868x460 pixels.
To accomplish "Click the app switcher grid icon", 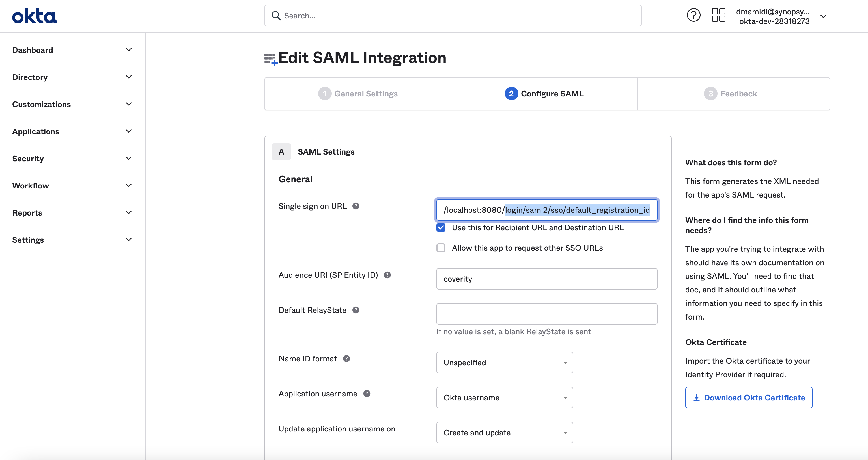I will click(x=718, y=15).
